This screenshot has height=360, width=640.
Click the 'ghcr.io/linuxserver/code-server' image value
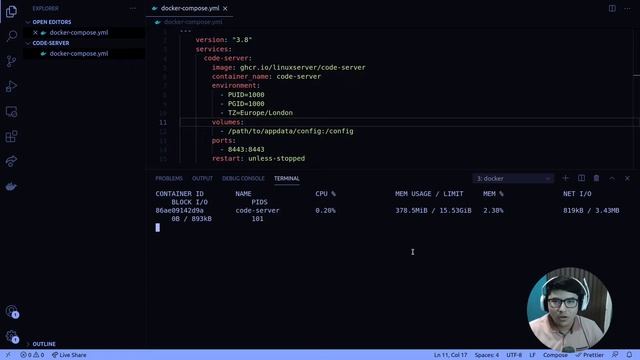click(x=302, y=67)
